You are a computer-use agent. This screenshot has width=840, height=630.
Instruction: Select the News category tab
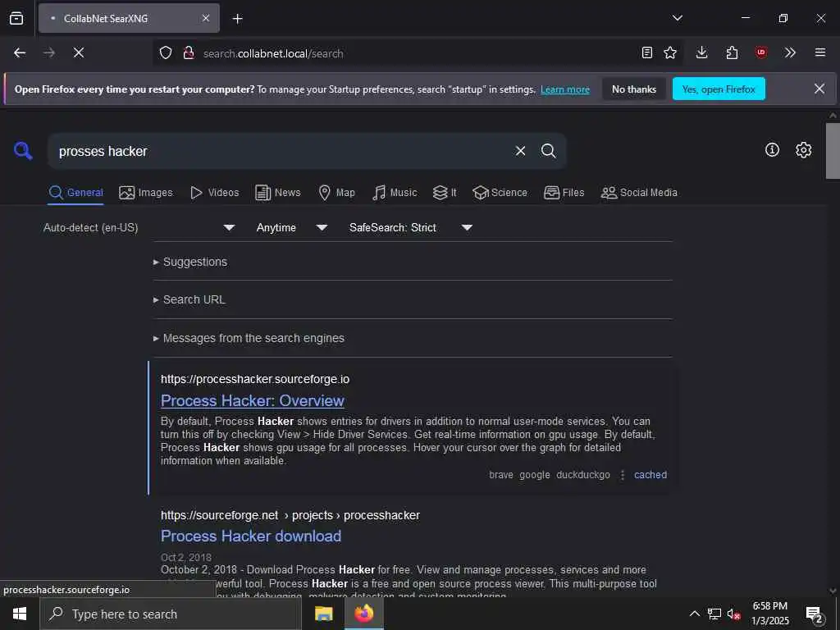tap(277, 193)
